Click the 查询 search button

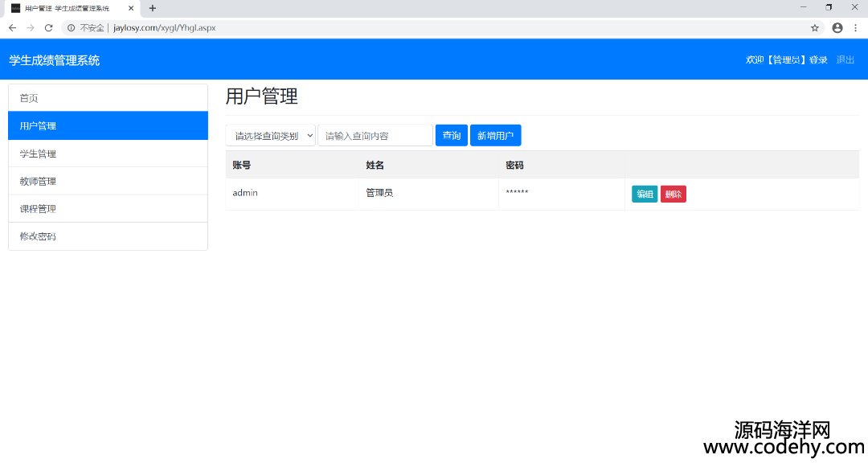451,136
